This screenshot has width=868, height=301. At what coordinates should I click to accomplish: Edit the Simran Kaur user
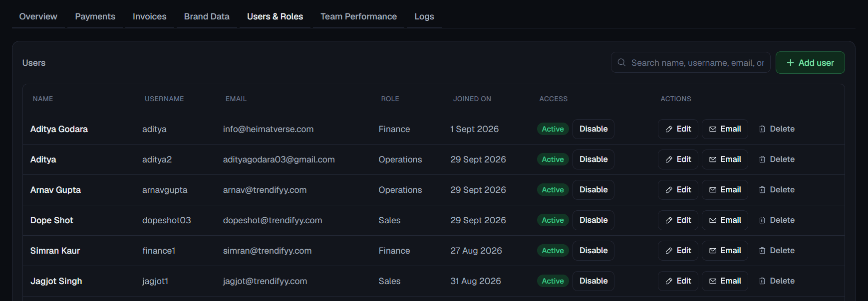(x=678, y=251)
